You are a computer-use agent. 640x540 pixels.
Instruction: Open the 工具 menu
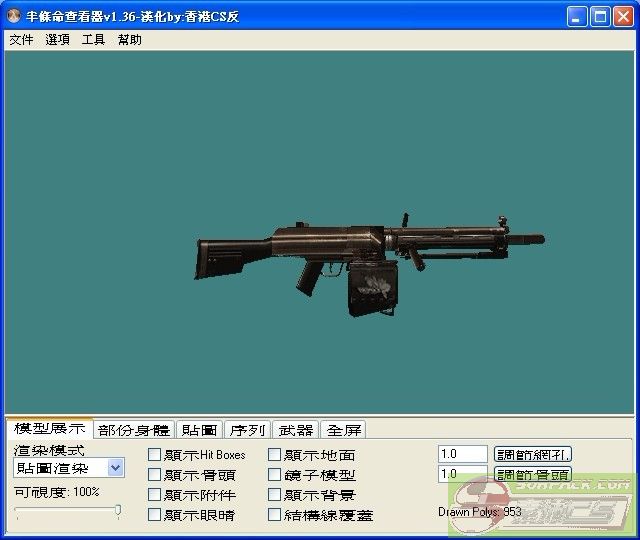(x=93, y=40)
